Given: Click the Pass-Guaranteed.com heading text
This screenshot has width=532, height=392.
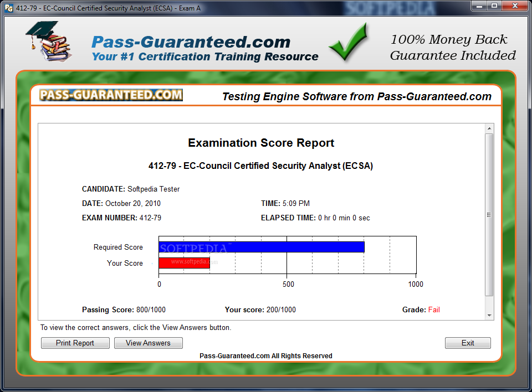Looking at the screenshot, I should point(191,42).
